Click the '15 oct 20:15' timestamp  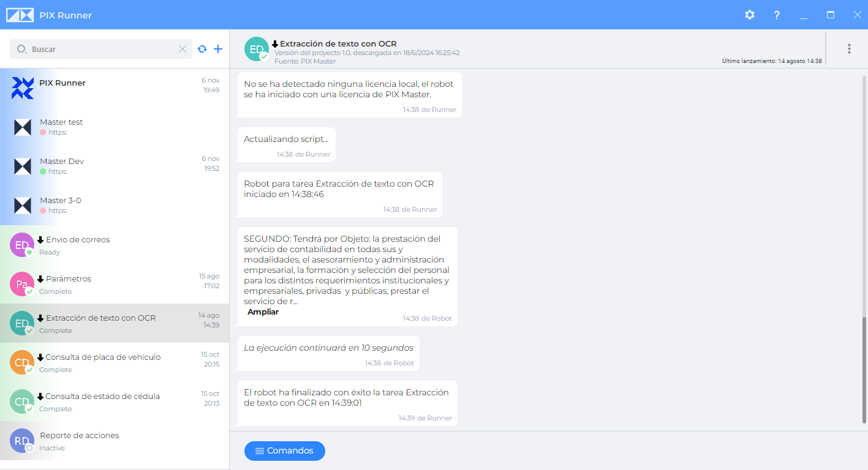point(210,359)
